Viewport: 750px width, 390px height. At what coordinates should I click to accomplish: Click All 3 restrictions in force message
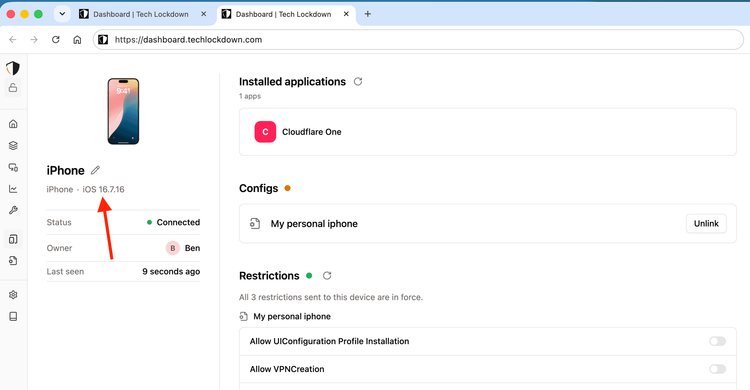tap(331, 297)
